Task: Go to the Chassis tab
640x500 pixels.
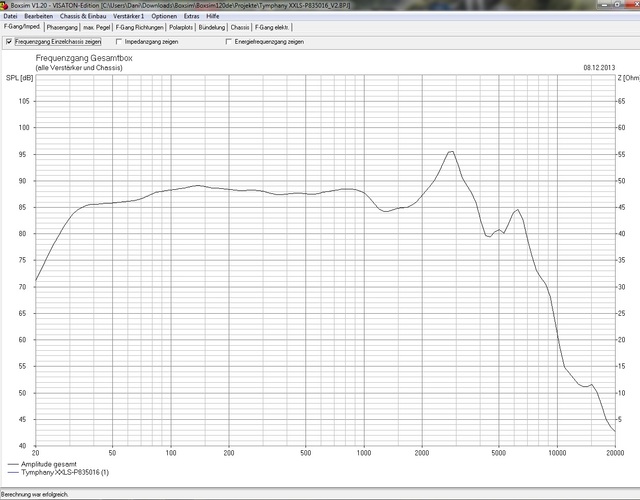Action: tap(240, 28)
